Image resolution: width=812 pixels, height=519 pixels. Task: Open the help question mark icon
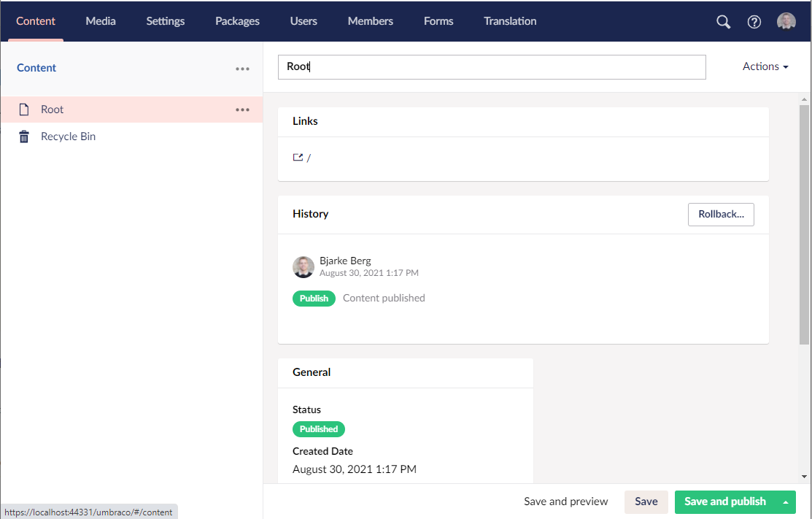pos(754,22)
